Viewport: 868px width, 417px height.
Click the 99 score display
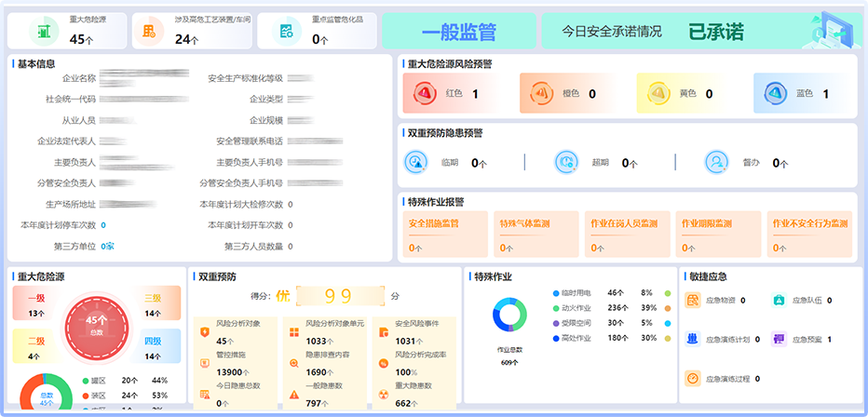point(340,296)
